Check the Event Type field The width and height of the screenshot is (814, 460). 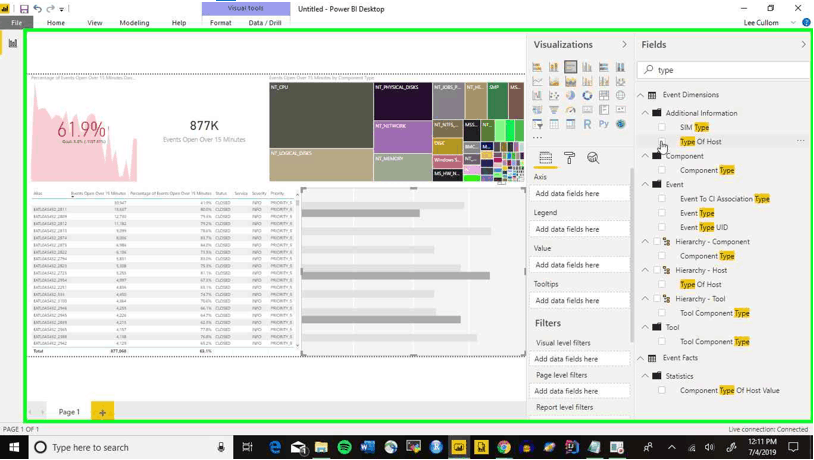pos(662,213)
